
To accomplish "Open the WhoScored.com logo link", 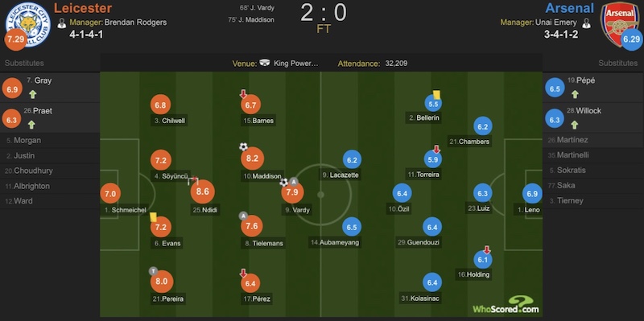I will click(x=506, y=305).
